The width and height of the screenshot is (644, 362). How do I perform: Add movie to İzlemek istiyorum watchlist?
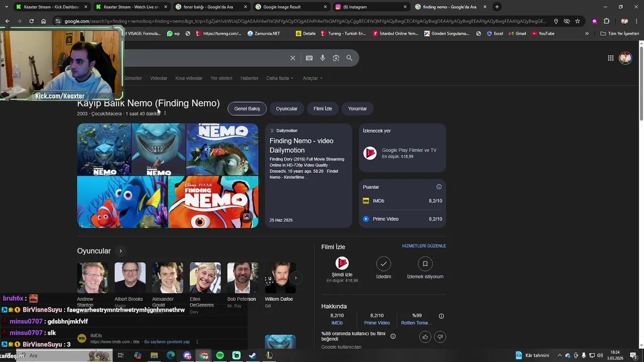425,268
